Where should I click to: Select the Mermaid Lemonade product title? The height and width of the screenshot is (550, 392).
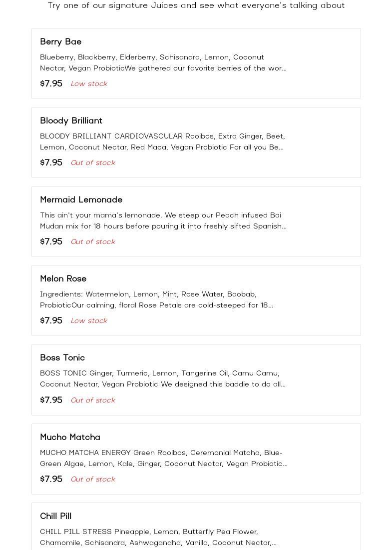click(81, 199)
